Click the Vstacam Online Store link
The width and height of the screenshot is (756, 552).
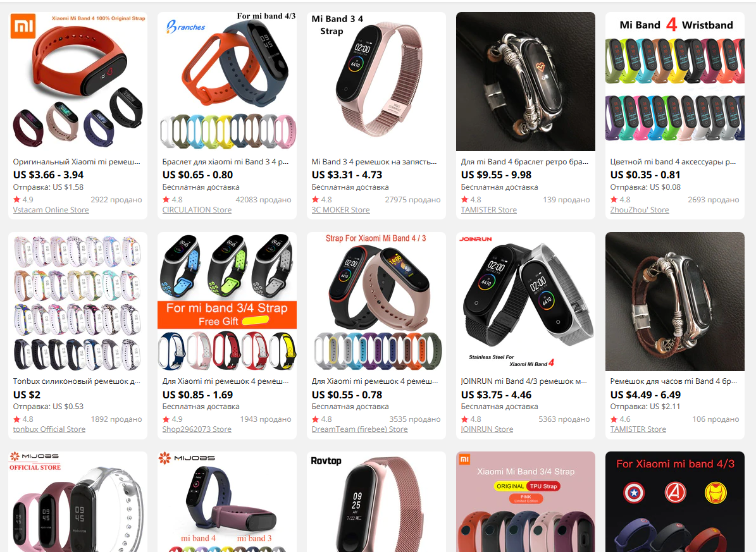tap(51, 210)
